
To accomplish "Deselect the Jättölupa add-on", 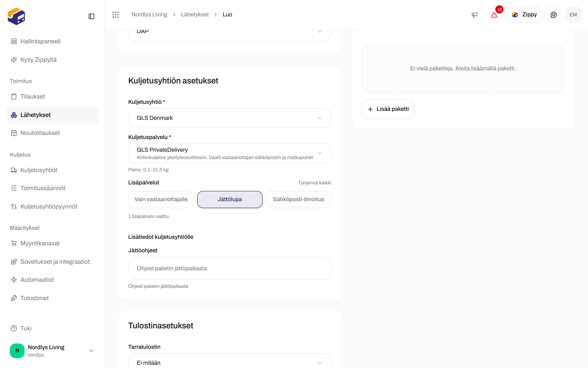I will [x=230, y=199].
